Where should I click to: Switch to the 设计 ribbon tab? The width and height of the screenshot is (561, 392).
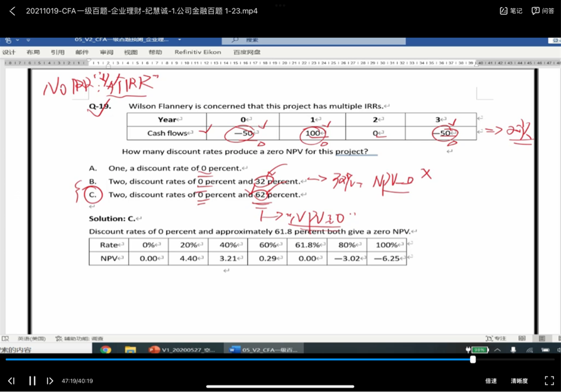(9, 52)
